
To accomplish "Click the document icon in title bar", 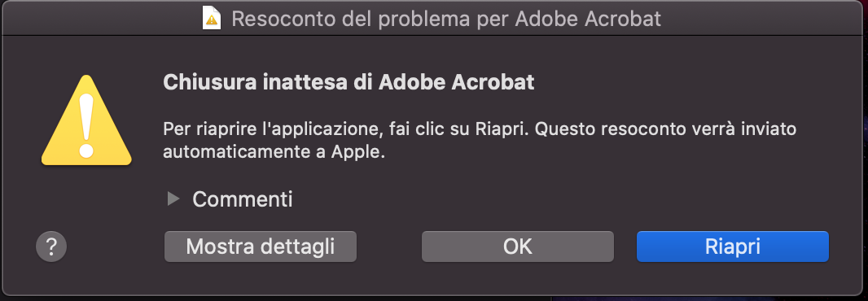I will point(212,18).
